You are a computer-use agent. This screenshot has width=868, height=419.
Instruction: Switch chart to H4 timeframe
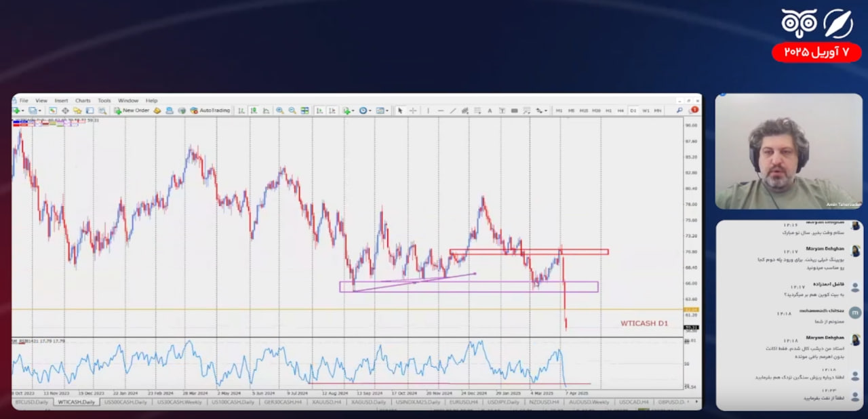coord(620,111)
